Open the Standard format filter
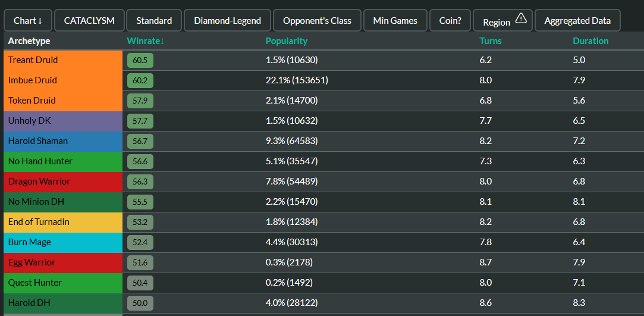644x316 pixels. pyautogui.click(x=154, y=21)
